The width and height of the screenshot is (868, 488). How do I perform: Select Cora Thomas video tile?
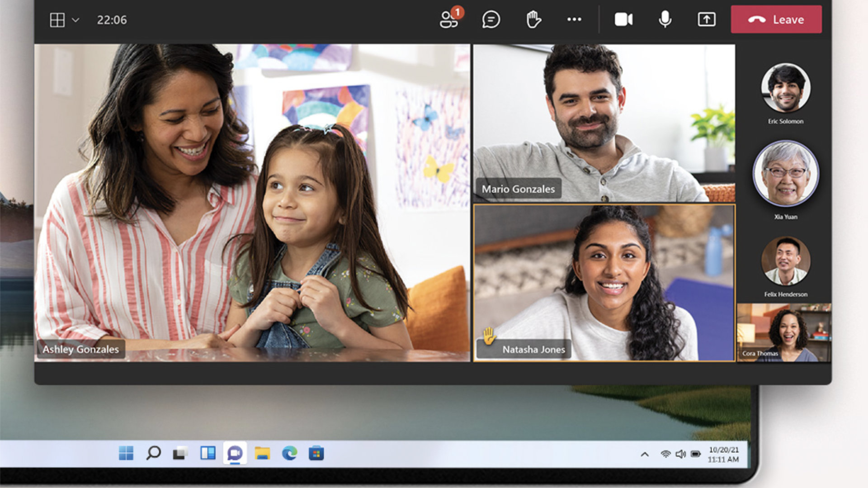point(784,332)
